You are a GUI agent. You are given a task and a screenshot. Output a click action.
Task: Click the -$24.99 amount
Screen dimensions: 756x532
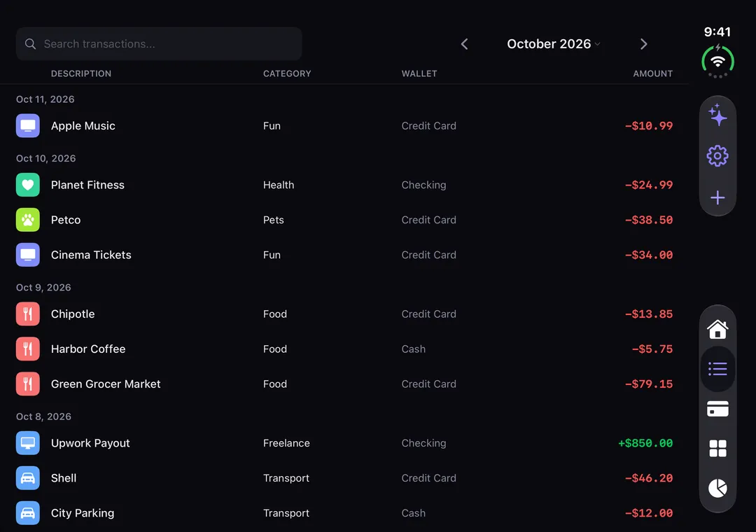point(648,185)
